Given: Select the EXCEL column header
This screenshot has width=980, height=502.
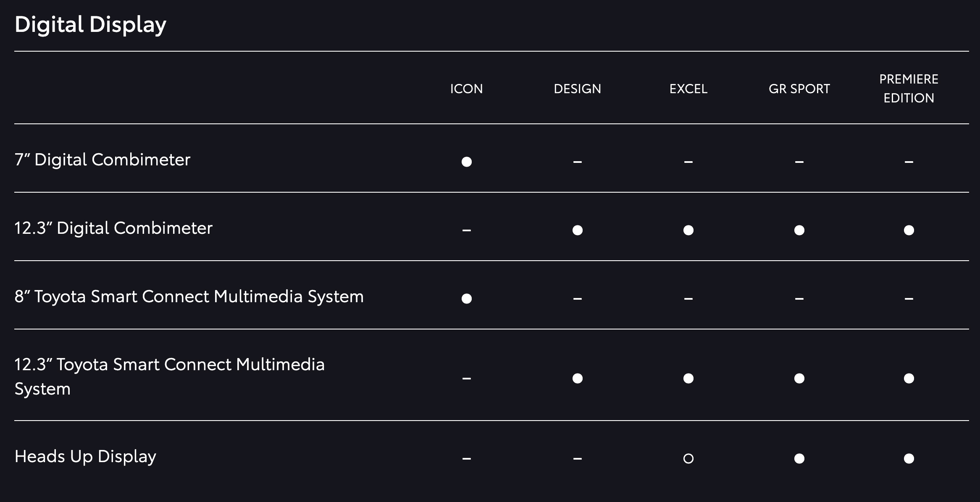Looking at the screenshot, I should pyautogui.click(x=688, y=89).
